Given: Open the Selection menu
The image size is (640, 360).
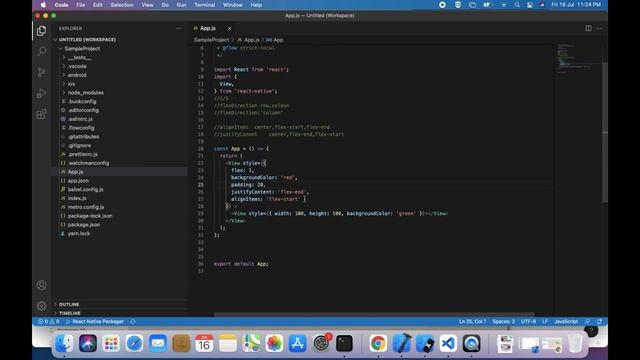Looking at the screenshot, I should pyautogui.click(x=122, y=5).
